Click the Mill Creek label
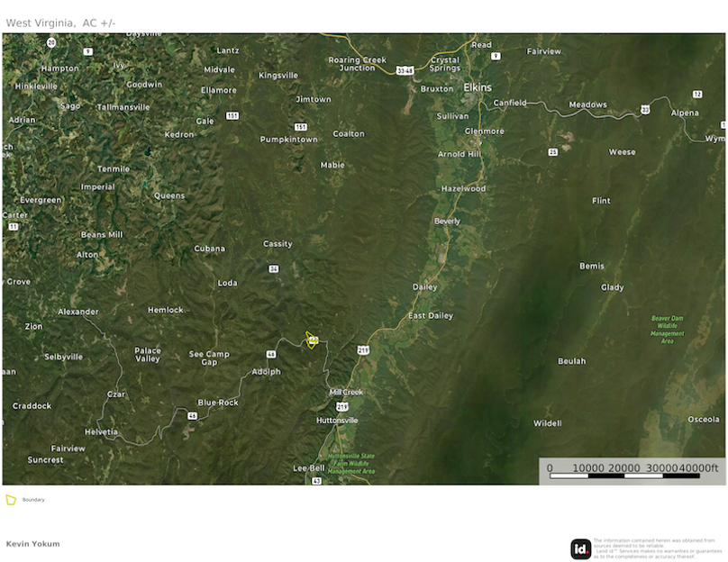728x562 pixels. point(346,392)
